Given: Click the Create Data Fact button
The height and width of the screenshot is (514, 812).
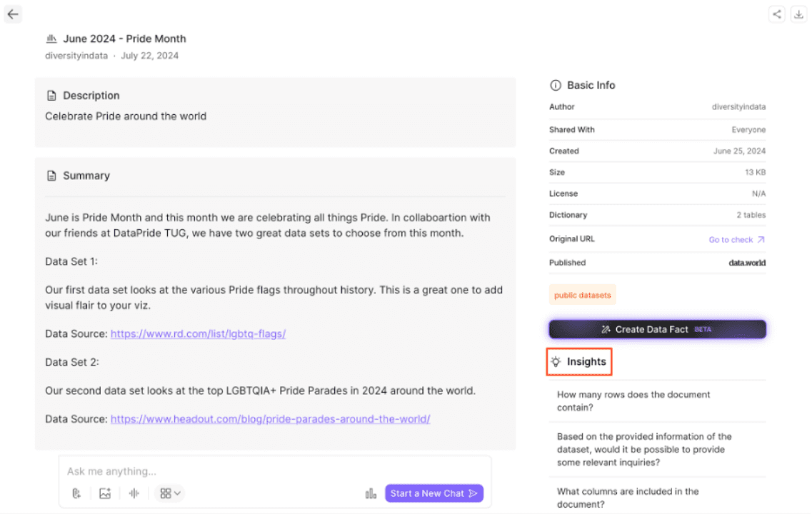Looking at the screenshot, I should tap(657, 329).
